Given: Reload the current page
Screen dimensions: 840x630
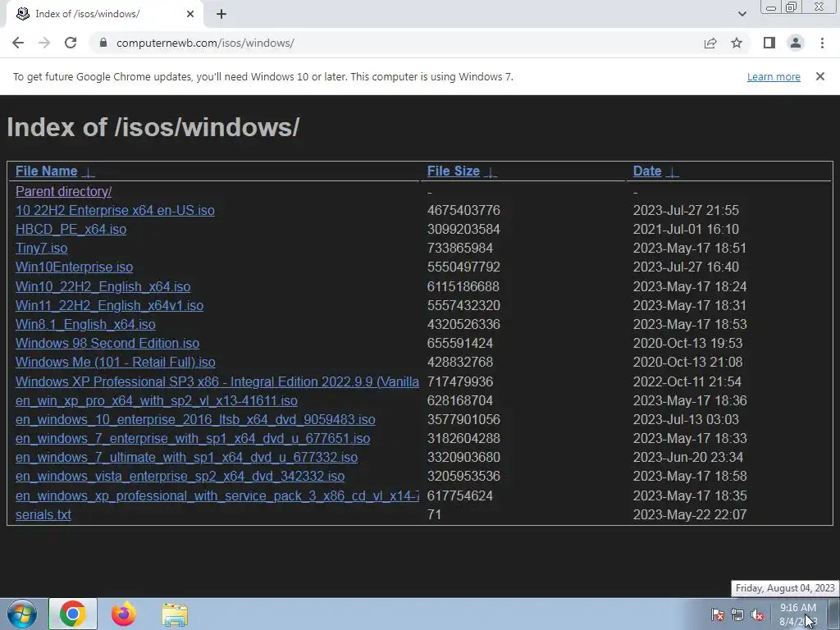Looking at the screenshot, I should point(71,43).
